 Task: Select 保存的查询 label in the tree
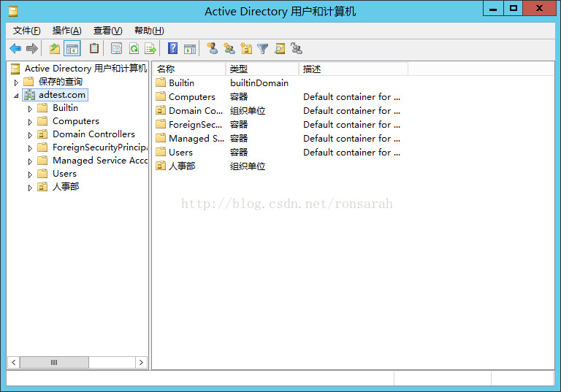[x=61, y=82]
